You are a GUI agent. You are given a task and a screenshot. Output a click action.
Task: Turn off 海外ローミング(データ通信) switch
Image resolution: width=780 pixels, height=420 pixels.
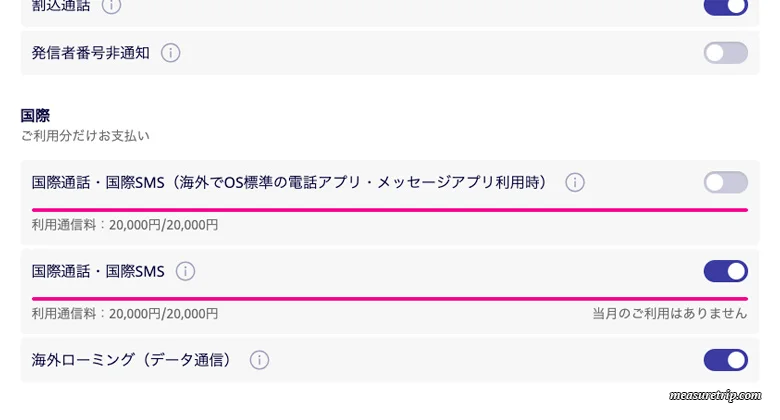click(726, 360)
